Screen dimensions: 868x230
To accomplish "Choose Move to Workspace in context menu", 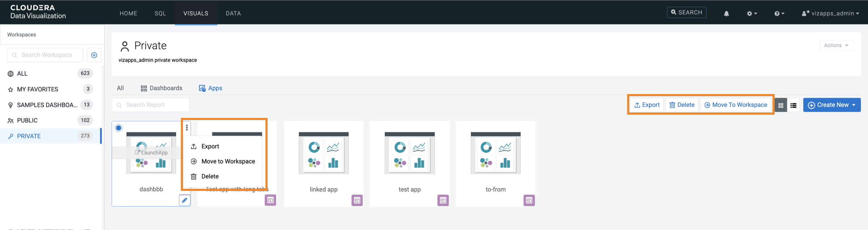I will [x=228, y=161].
